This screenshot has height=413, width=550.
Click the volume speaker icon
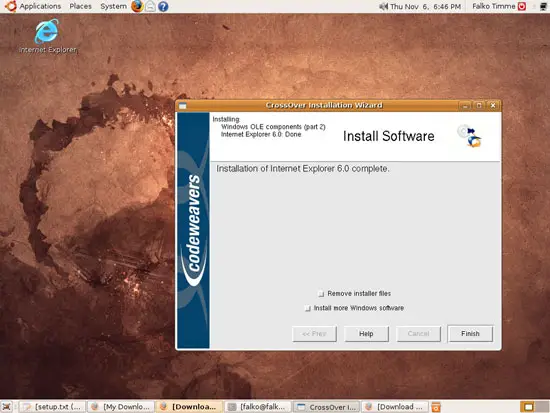[384, 6]
